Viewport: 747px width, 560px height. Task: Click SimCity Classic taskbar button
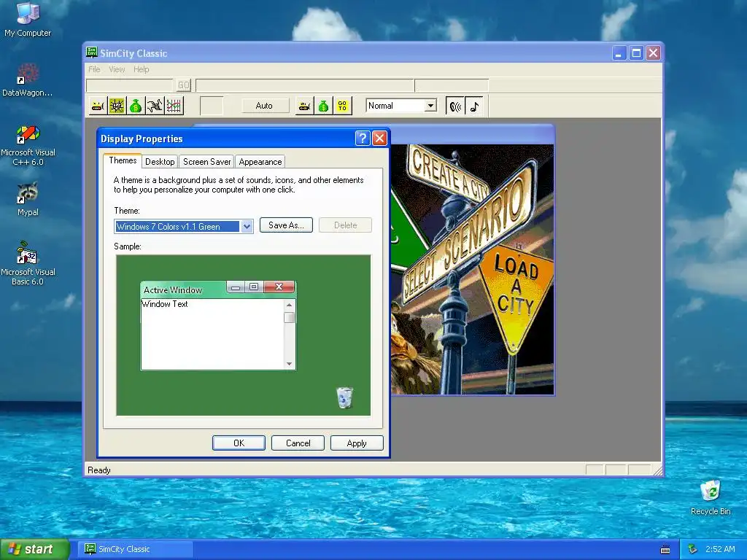click(136, 550)
